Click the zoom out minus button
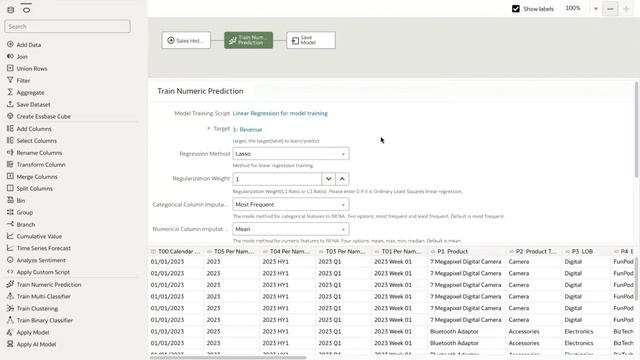This screenshot has height=360, width=640. 610,9
